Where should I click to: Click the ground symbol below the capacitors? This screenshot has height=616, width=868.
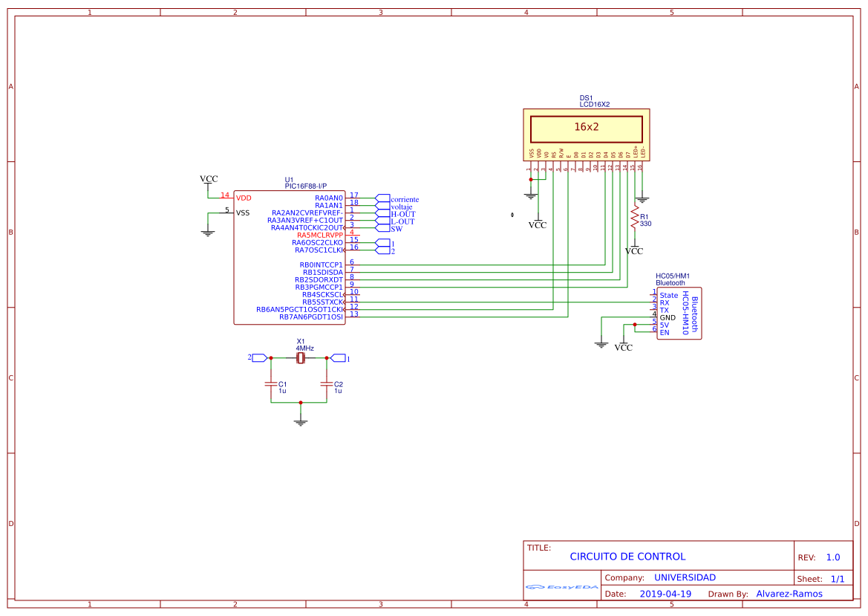click(x=301, y=423)
